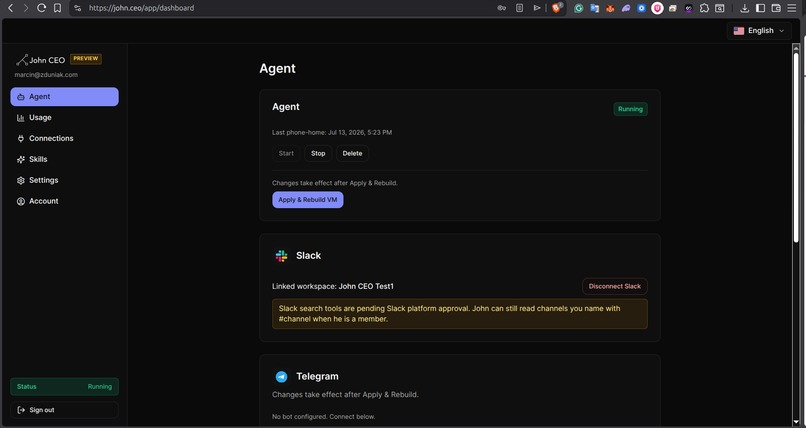Open the translate extension icon

(594, 8)
